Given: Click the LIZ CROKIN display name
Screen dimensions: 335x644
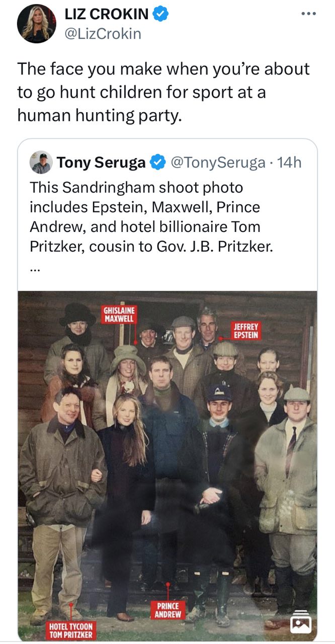Looking at the screenshot, I should pos(106,15).
